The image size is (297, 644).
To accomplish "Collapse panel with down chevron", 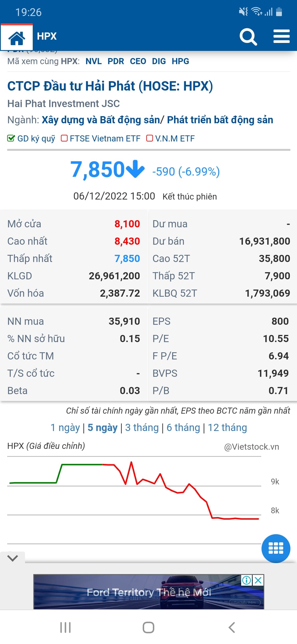I will pyautogui.click(x=13, y=558).
